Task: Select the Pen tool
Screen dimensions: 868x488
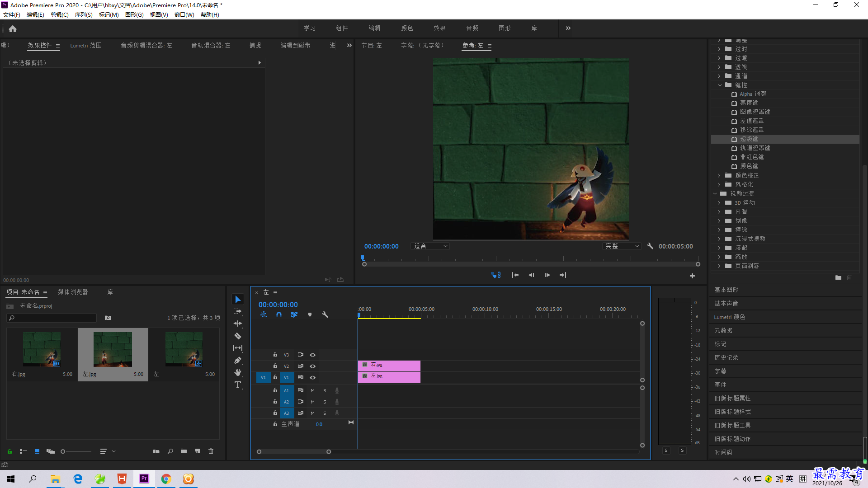Action: point(238,360)
